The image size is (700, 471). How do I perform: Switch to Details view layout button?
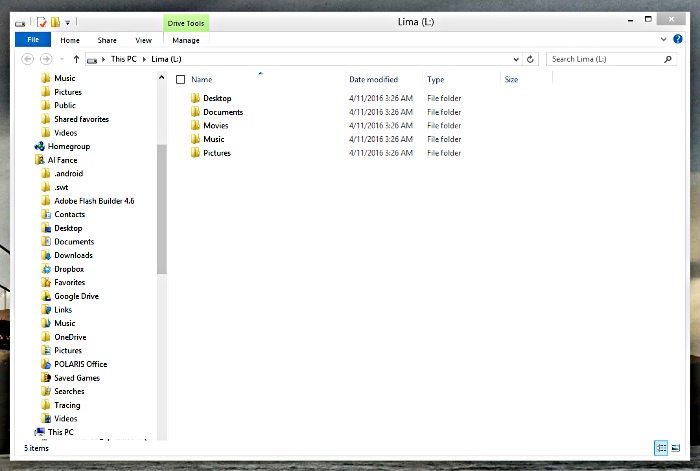pos(661,447)
